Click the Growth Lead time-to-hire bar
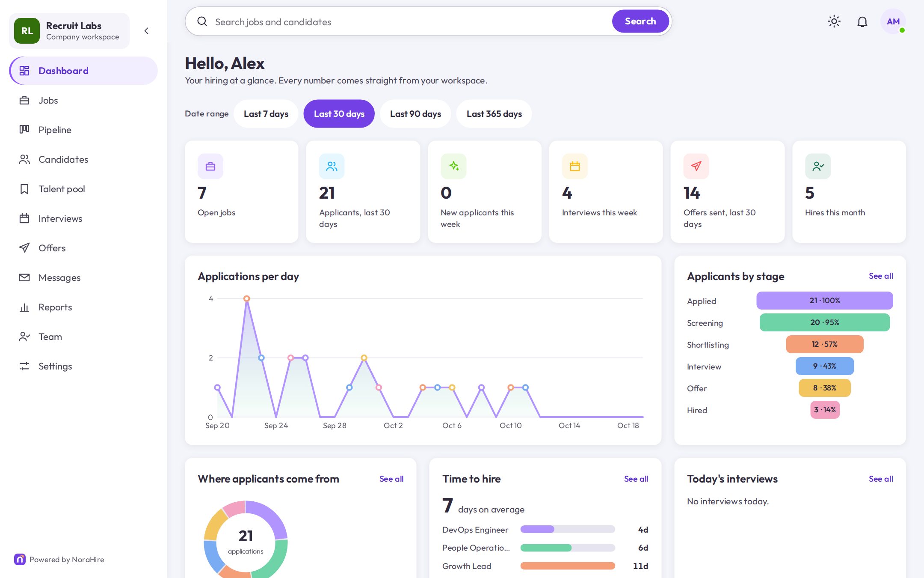The height and width of the screenshot is (578, 924). coord(568,566)
